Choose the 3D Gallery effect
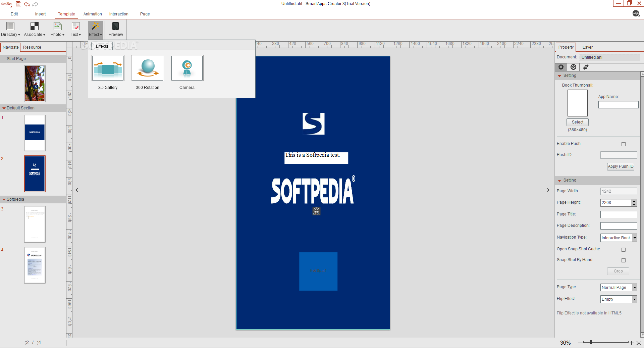This screenshot has height=349, width=644. point(108,68)
